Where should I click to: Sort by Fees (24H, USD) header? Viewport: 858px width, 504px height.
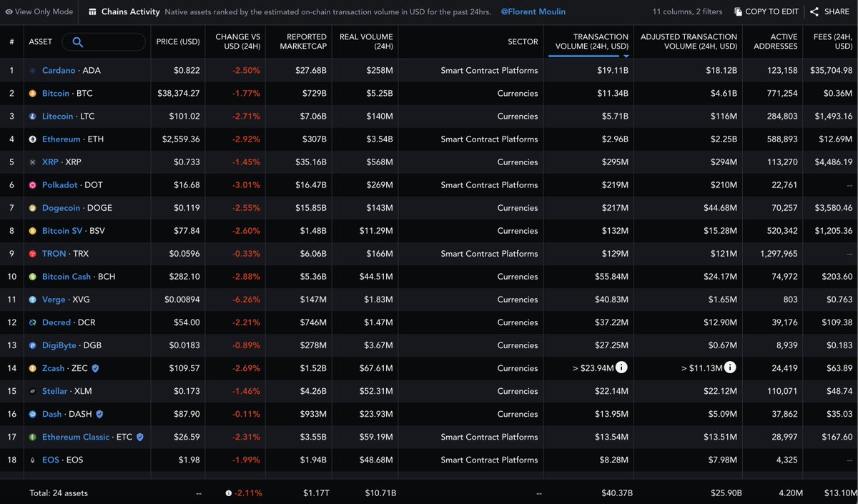coord(833,41)
